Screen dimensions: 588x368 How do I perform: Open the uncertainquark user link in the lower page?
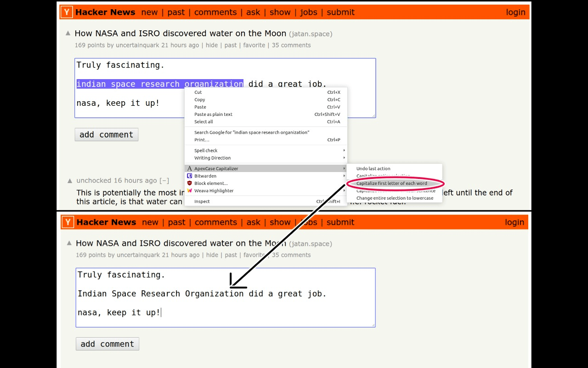[x=138, y=255]
